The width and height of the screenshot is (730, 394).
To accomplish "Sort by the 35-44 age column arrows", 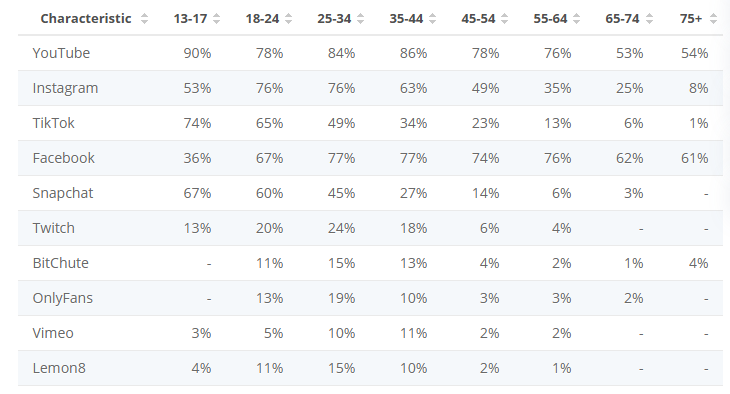I will tap(433, 19).
